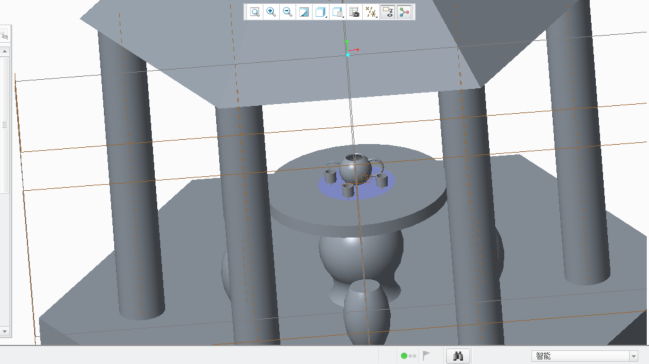Screen dimensions: 649x364
Task: Toggle the Annotation Display button
Action: point(387,12)
